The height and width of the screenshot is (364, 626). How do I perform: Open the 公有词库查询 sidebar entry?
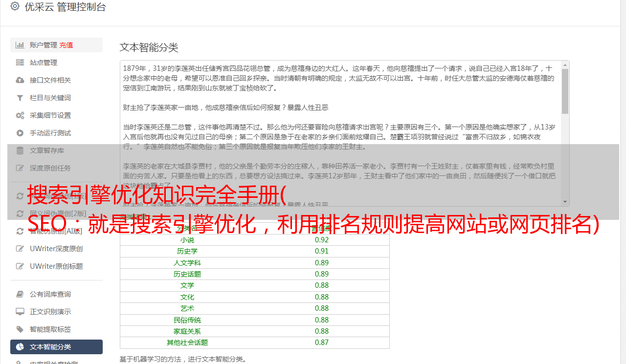click(56, 294)
